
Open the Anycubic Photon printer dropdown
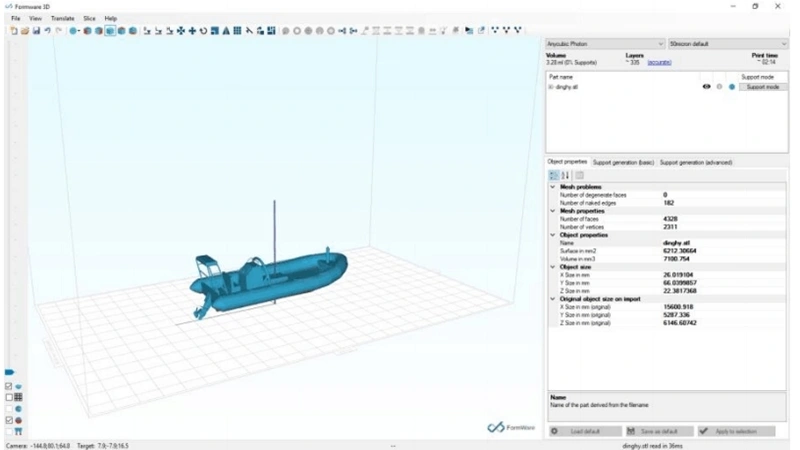tap(605, 44)
